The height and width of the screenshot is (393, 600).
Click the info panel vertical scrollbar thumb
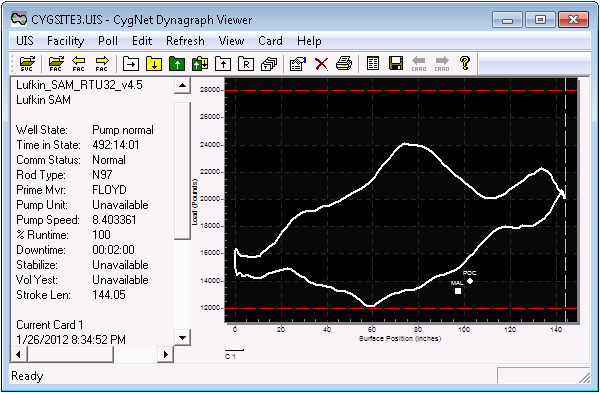[182, 171]
